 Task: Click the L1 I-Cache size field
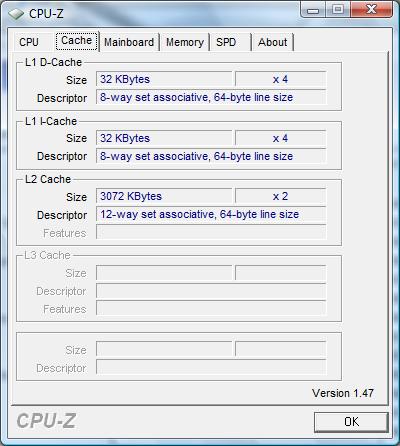pyautogui.click(x=164, y=138)
